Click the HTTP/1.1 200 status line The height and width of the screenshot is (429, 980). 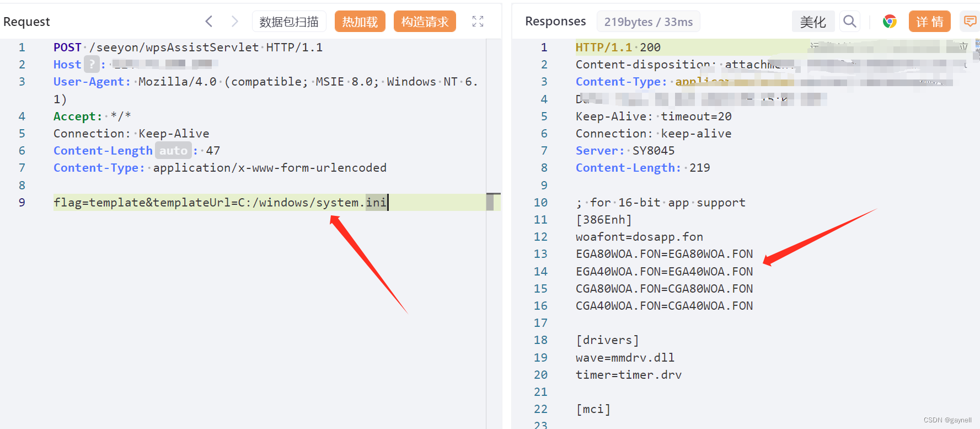[x=618, y=47]
